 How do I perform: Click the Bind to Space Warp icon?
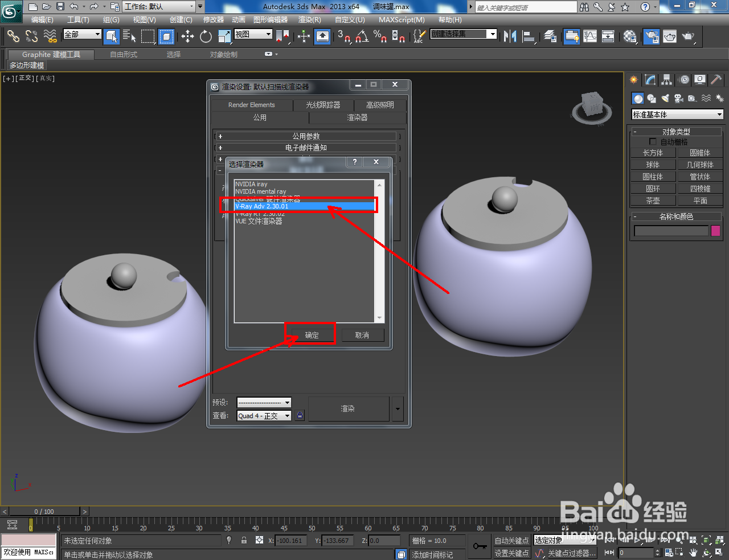[50, 36]
